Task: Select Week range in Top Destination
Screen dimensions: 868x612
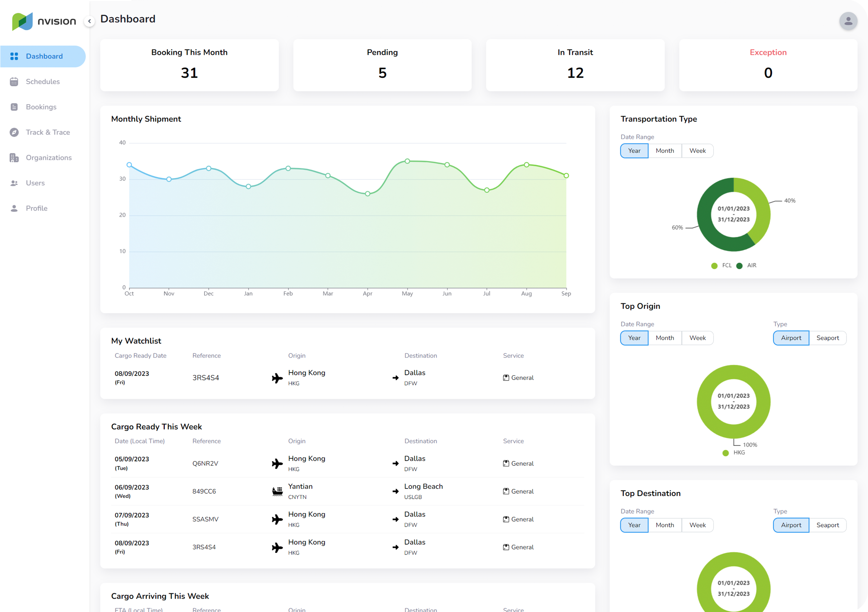Action: pyautogui.click(x=697, y=525)
